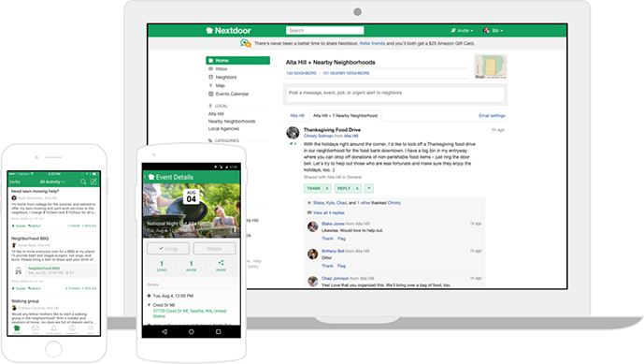Open View all 4 replies link

click(x=329, y=212)
